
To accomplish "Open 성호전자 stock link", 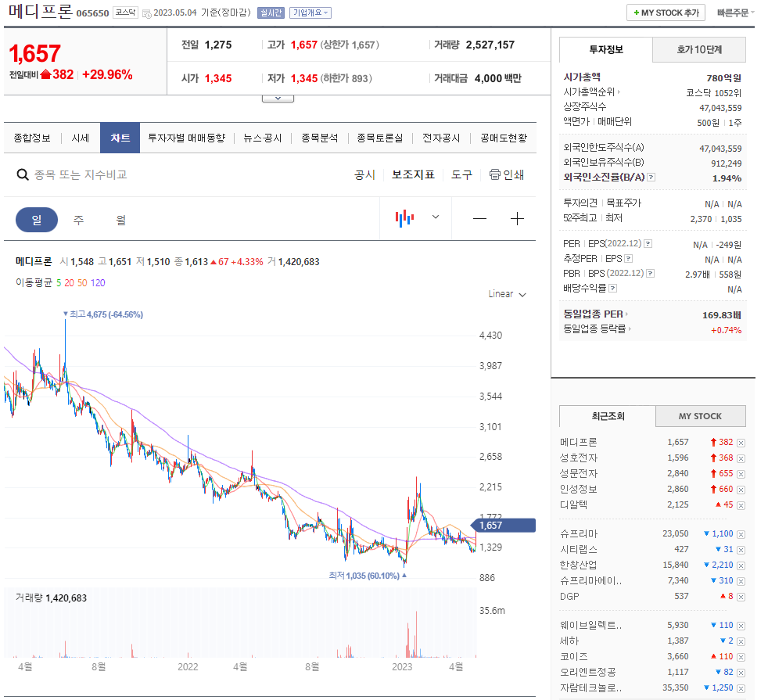I will 579,458.
